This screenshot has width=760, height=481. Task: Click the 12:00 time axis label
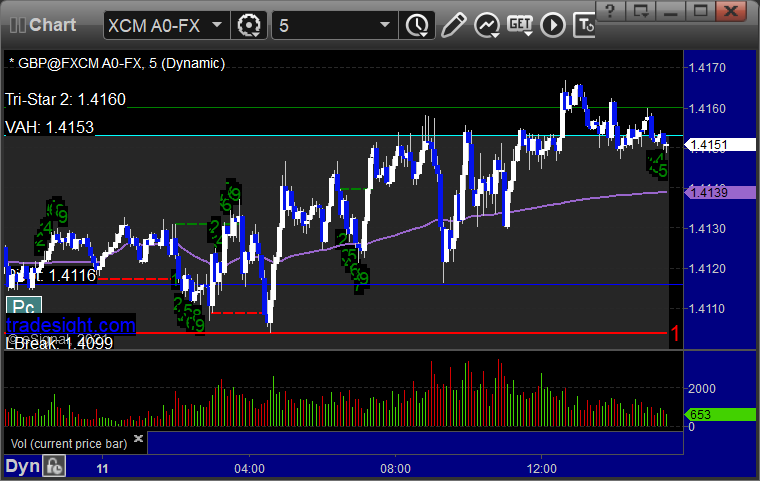click(542, 469)
